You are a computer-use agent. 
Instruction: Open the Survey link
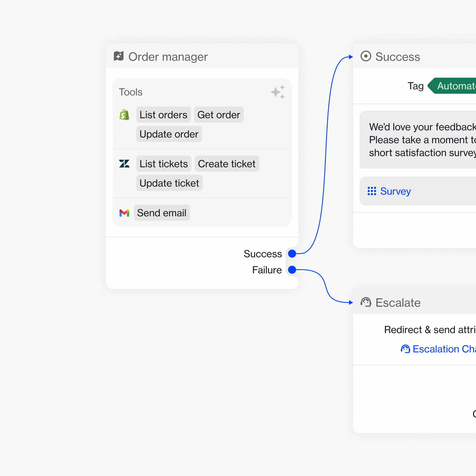(x=395, y=191)
